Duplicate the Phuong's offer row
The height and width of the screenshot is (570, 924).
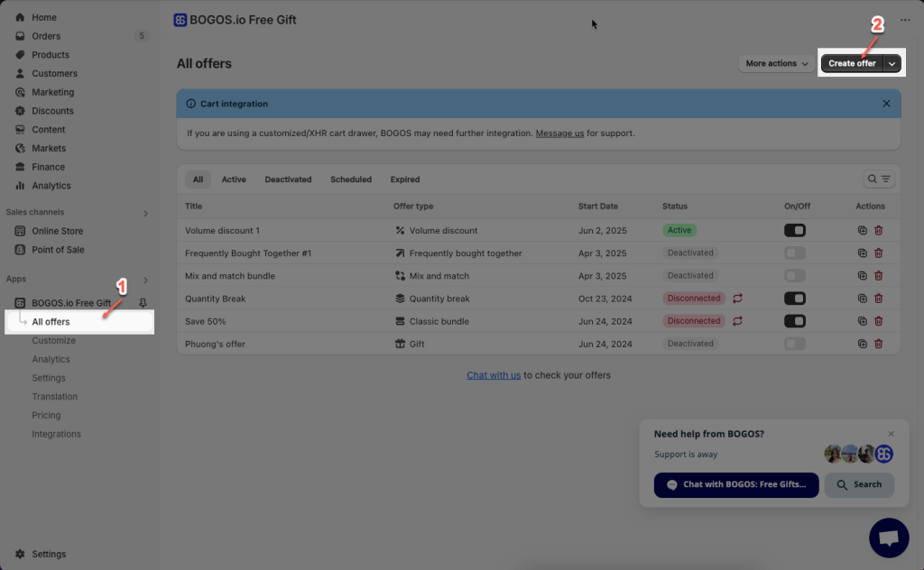pos(862,344)
